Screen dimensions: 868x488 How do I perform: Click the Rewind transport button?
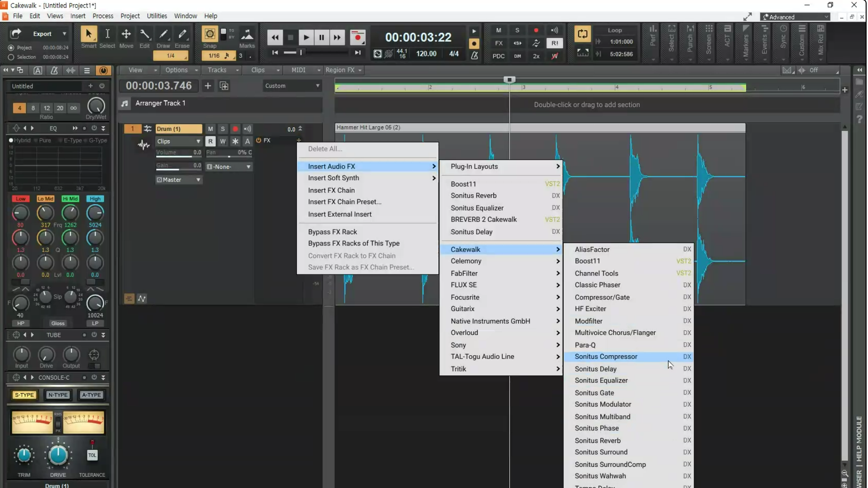click(275, 38)
